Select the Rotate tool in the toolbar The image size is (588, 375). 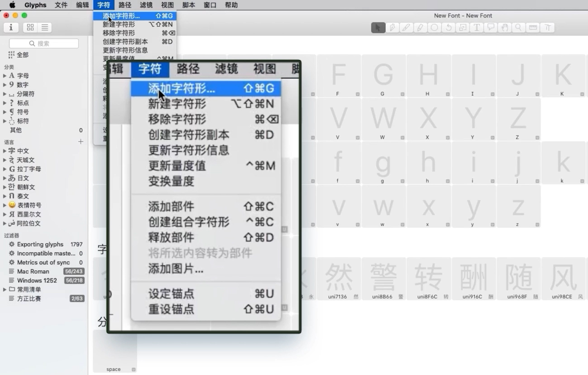click(448, 27)
